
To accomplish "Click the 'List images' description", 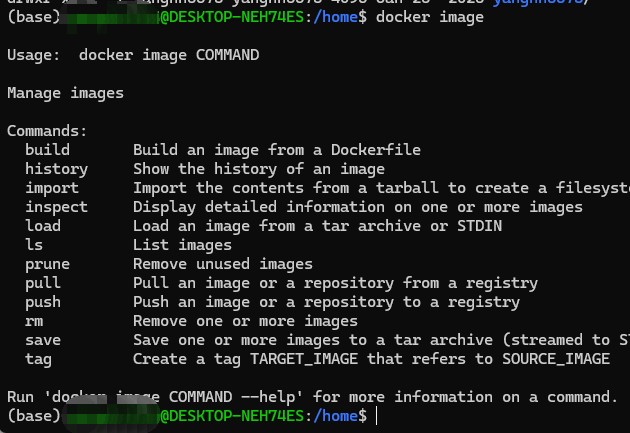I will (182, 245).
